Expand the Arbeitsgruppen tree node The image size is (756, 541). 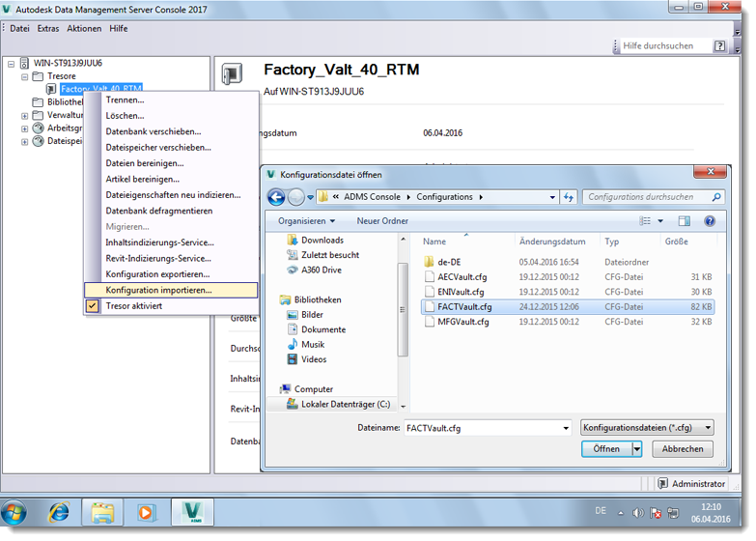24,128
